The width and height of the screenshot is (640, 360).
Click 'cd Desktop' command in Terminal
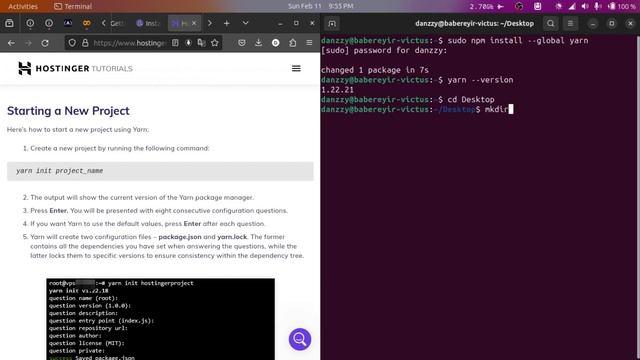[471, 100]
